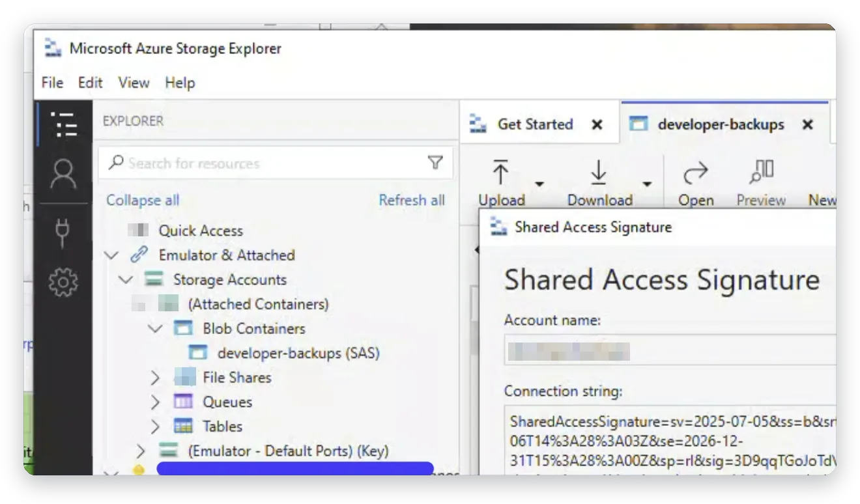
Task: Focus the Search for resources field
Action: coord(276,163)
